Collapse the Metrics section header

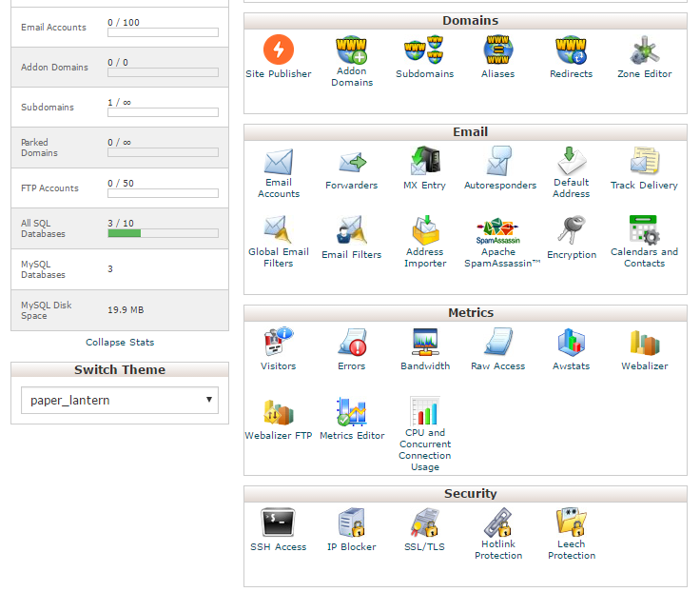(465, 313)
